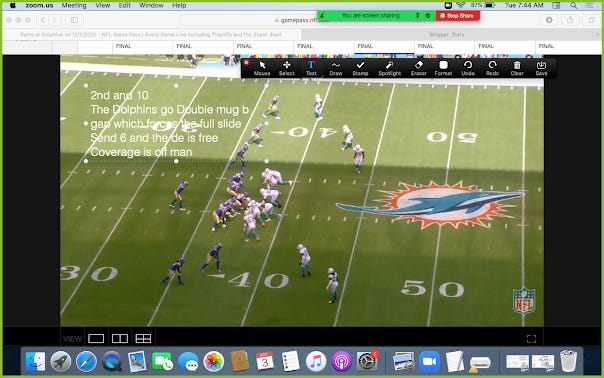The image size is (604, 378).
Task: Open Safari share sheet
Action: pos(570,20)
